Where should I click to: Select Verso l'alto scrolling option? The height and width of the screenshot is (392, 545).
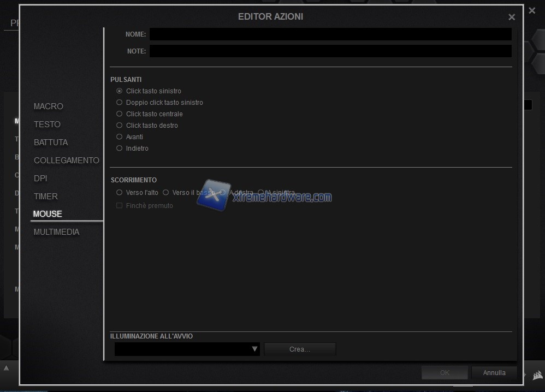(x=120, y=193)
